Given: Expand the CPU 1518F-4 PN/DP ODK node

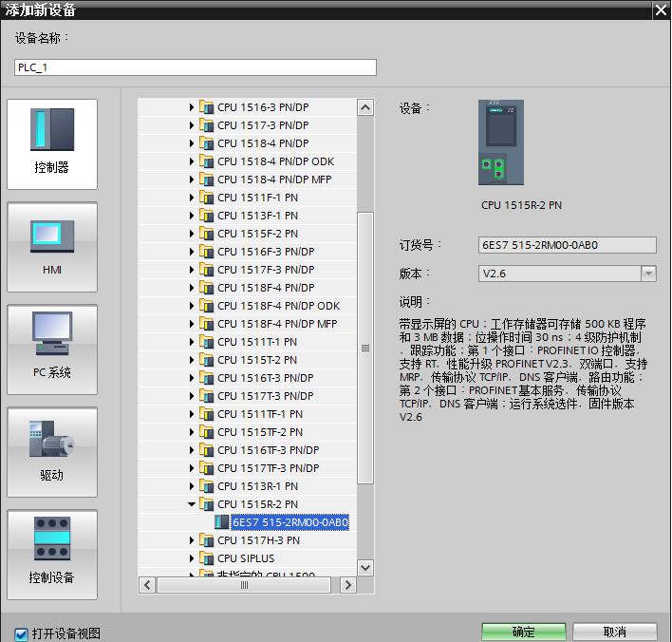Looking at the screenshot, I should point(192,306).
